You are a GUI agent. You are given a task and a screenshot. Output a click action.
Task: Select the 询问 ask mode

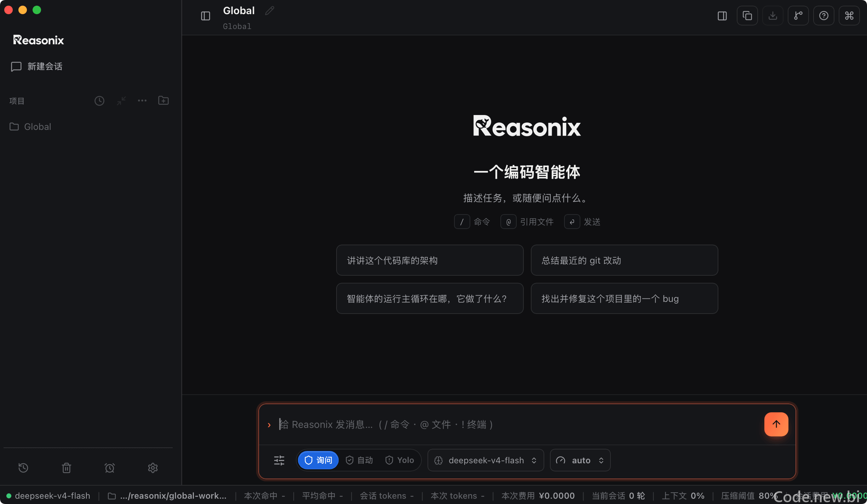pyautogui.click(x=318, y=460)
